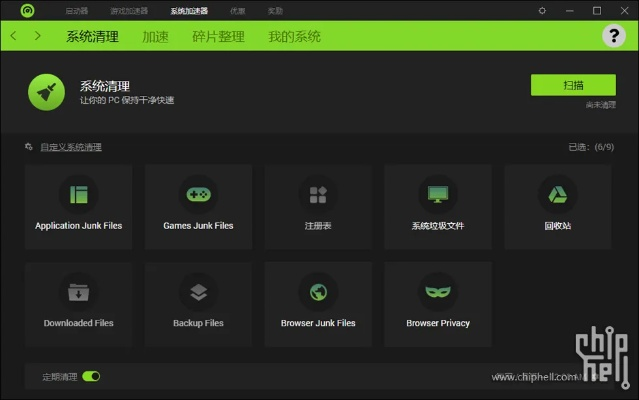Click the Razer Cortex logo icon

tap(27, 11)
